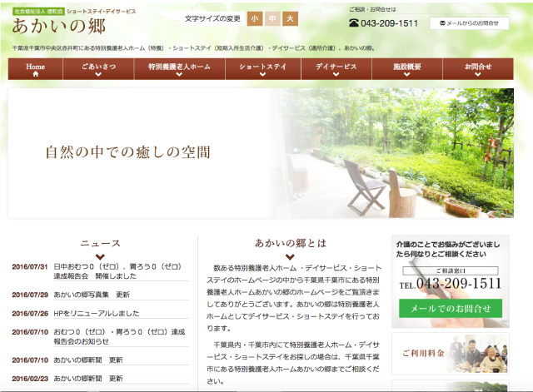Click the green メールでのお問合せ button
This screenshot has height=392, width=533.
click(451, 308)
